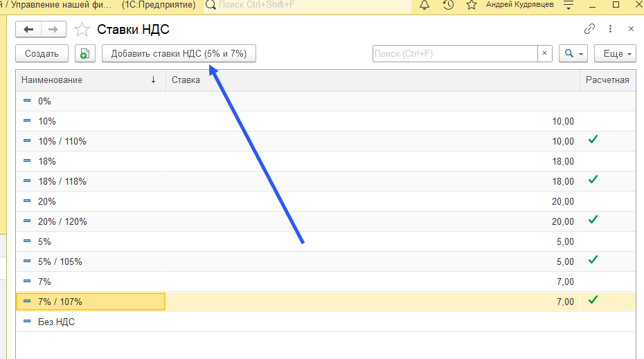Select row 10% / 110%
The image size is (644, 359).
pyautogui.click(x=325, y=142)
